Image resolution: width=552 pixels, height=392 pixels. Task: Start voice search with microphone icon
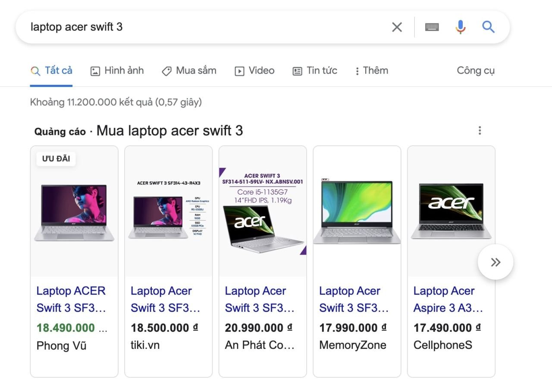pyautogui.click(x=460, y=27)
